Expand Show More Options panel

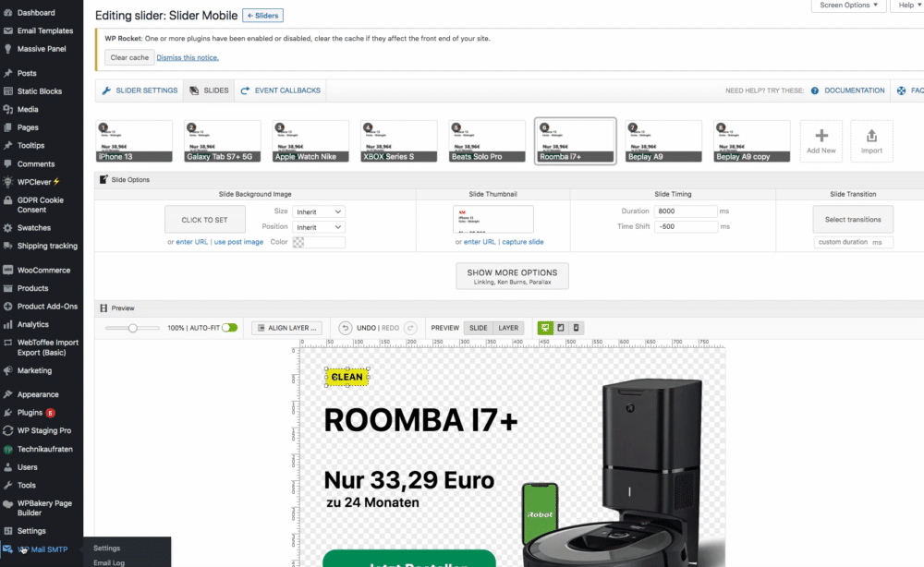(x=512, y=276)
